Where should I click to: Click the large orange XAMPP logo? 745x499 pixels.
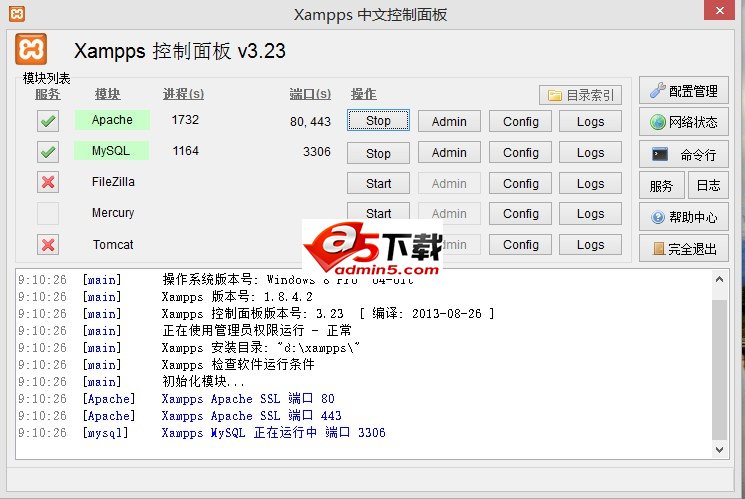[x=31, y=49]
